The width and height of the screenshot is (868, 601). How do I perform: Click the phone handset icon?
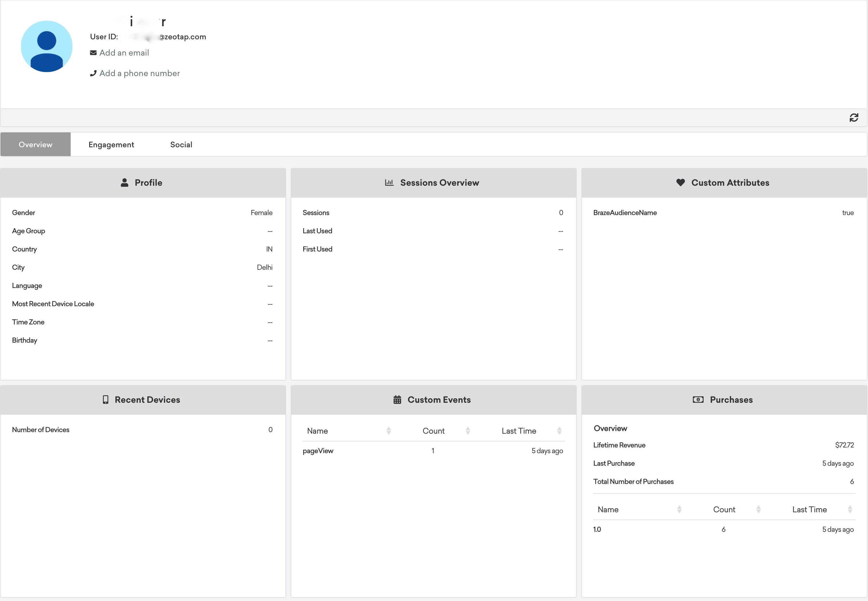pos(93,73)
